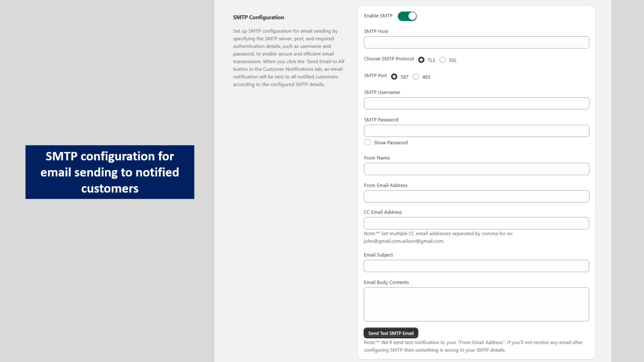Click the SMTP Configuration heading
644x362 pixels.
point(258,17)
